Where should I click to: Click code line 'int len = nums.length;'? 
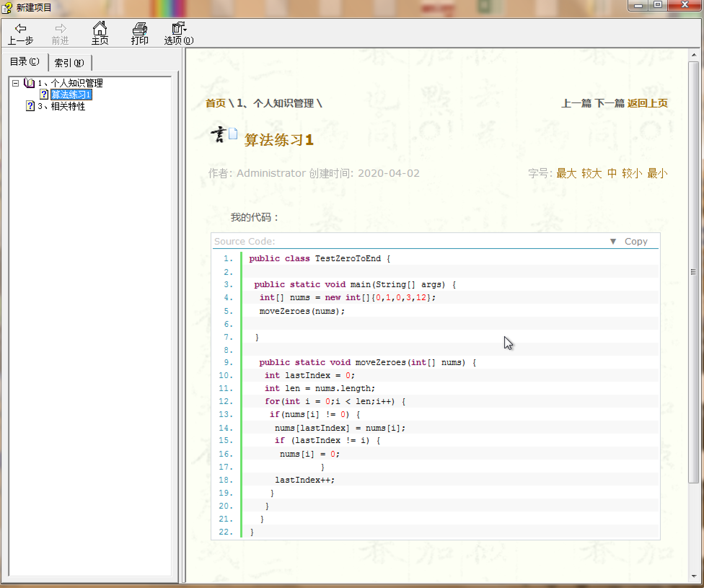click(320, 389)
